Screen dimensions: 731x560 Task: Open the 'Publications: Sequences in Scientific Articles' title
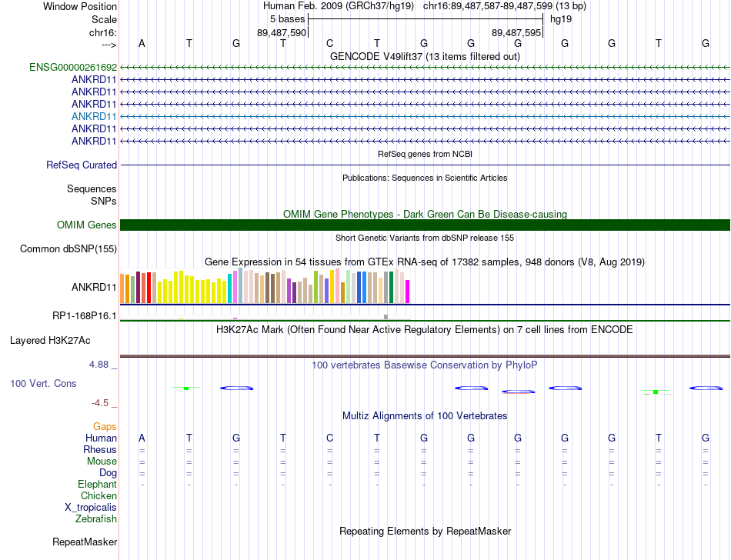tap(425, 178)
